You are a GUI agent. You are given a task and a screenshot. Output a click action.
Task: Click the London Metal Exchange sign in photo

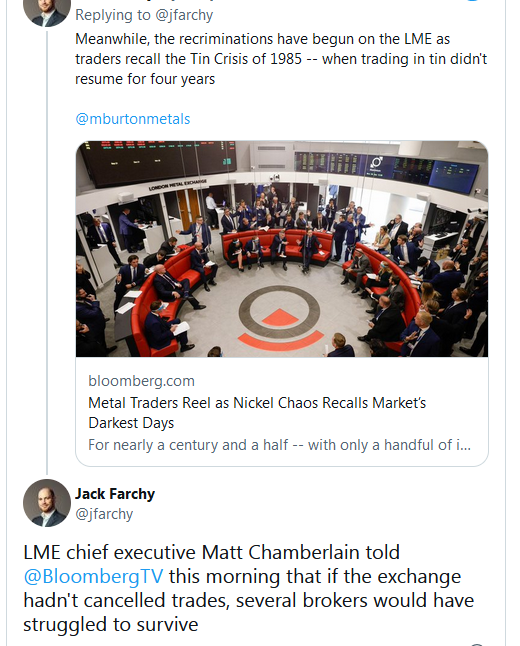coord(178,185)
